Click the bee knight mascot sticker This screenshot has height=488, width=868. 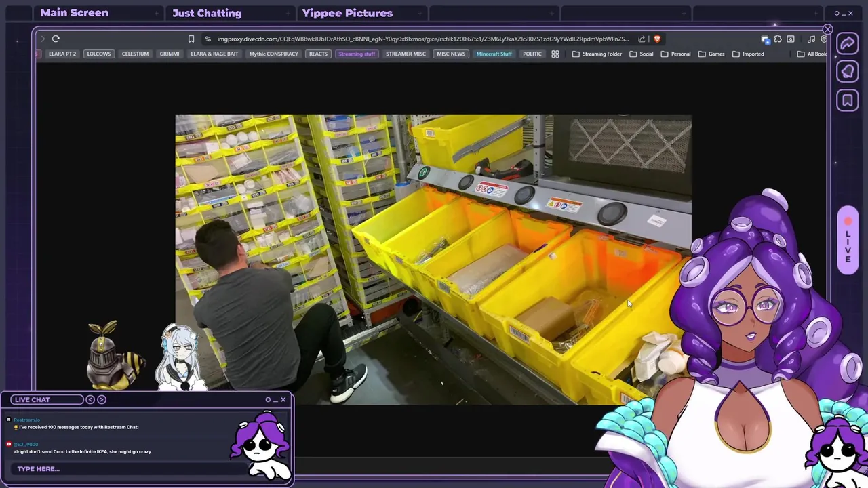point(114,355)
